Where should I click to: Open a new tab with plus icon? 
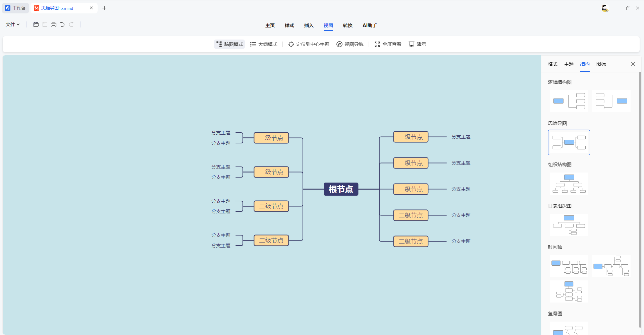pyautogui.click(x=104, y=8)
